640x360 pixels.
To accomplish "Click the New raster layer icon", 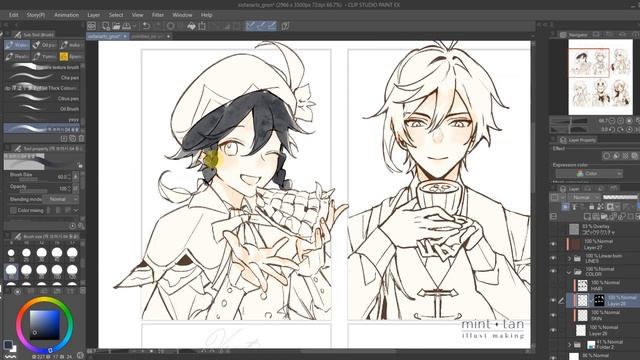I will click(x=587, y=216).
